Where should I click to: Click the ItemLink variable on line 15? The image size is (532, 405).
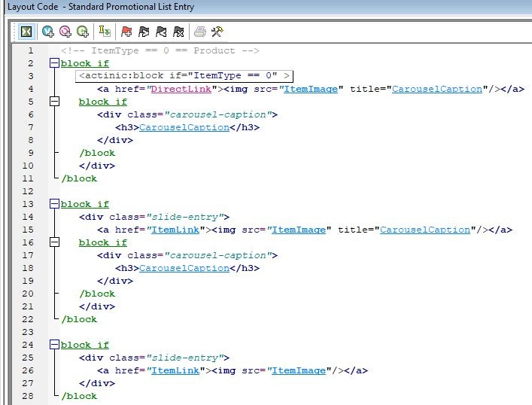(x=175, y=230)
